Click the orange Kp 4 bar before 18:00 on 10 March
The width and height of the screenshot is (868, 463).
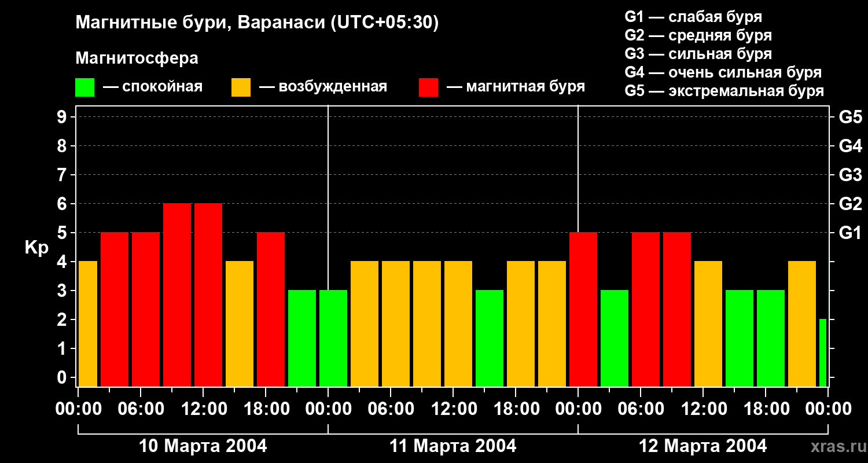(x=240, y=324)
